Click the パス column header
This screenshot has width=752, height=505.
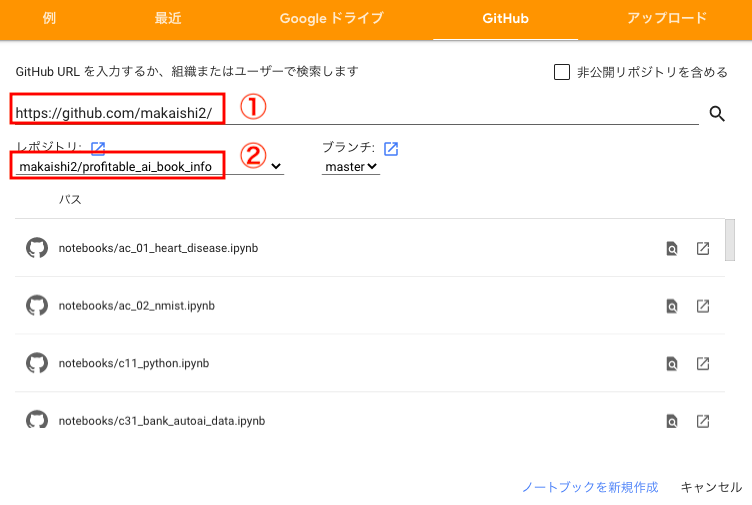coord(70,200)
